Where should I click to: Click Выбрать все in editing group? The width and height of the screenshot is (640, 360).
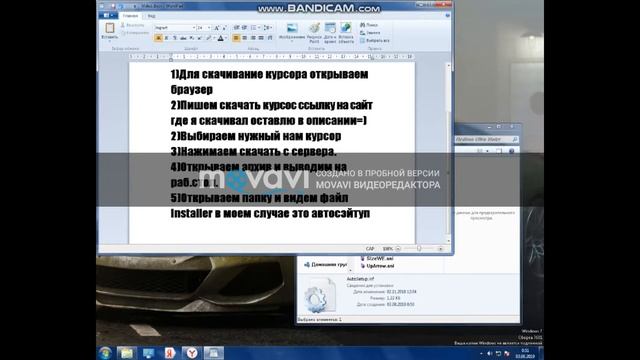point(375,40)
